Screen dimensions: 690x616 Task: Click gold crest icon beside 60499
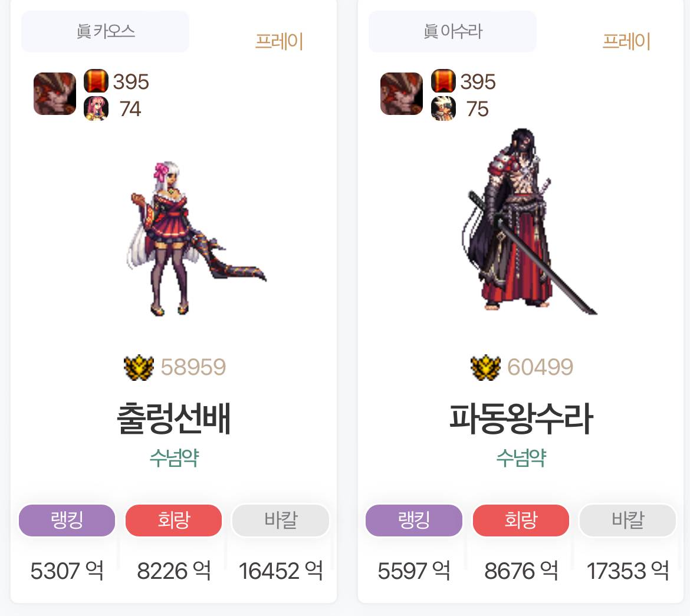tap(485, 367)
